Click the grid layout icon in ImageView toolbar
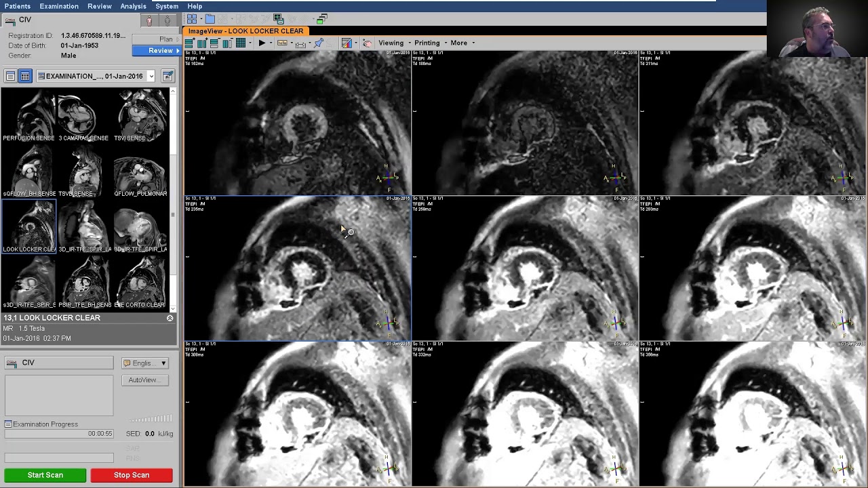868x488 pixels. pyautogui.click(x=241, y=43)
